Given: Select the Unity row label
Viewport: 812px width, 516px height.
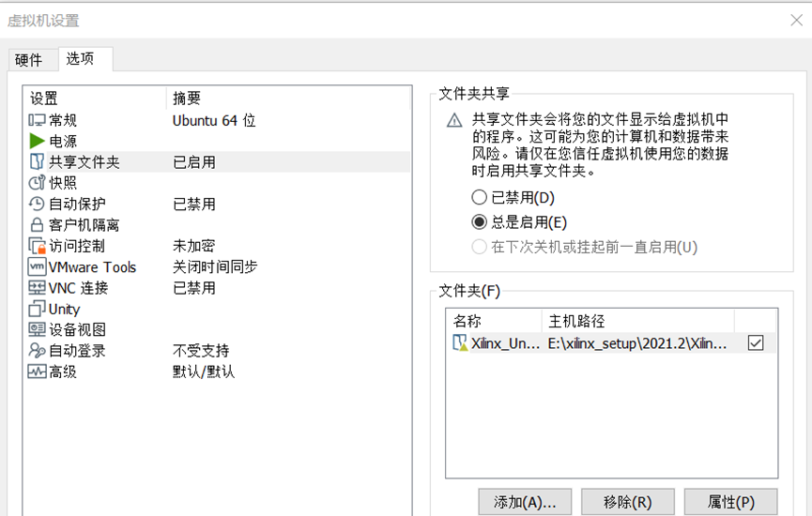Looking at the screenshot, I should (x=64, y=309).
